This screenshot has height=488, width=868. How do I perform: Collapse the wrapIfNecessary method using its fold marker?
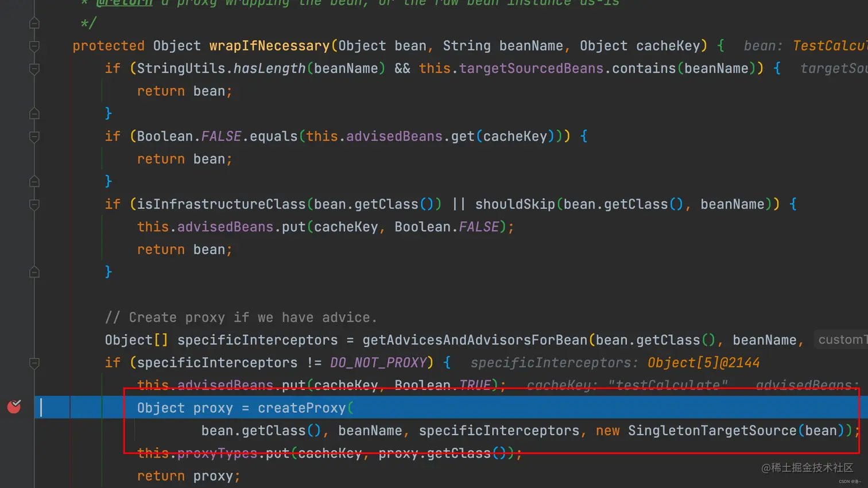coord(34,46)
